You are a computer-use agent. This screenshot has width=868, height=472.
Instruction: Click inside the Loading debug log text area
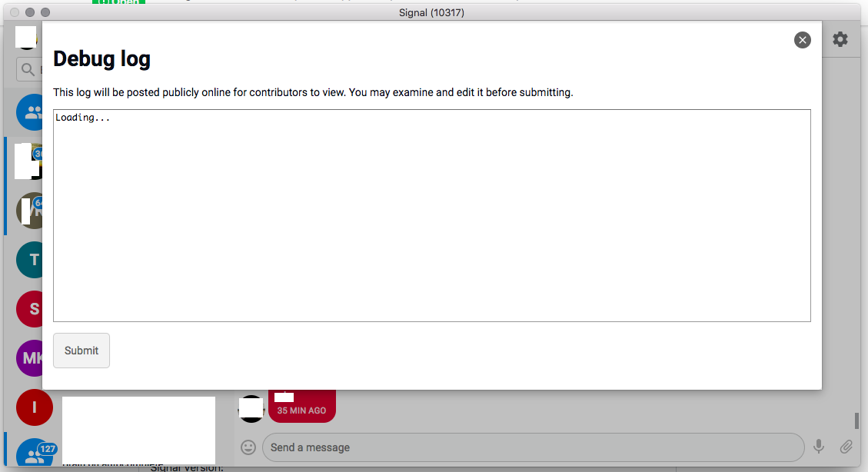coord(431,215)
